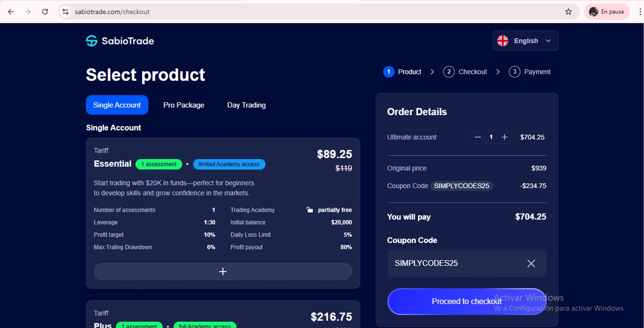Screen dimensions: 644x328
Task: Switch to the Pro Package tab
Action: tap(184, 105)
